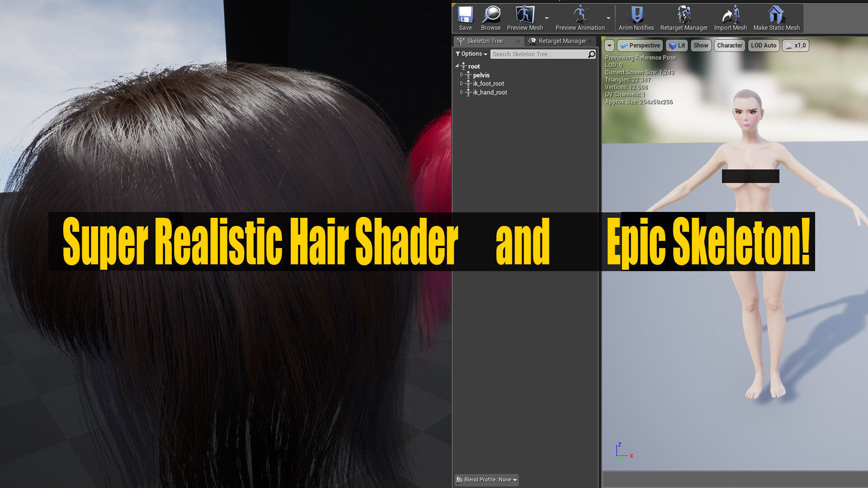Expand the ik_foot_root bone node
Viewport: 868px width, 488px height.
pyautogui.click(x=462, y=84)
